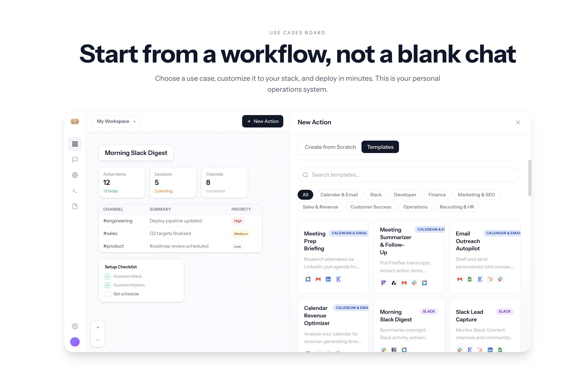The width and height of the screenshot is (588, 380).
Task: Click the zoom in plus icon
Action: pyautogui.click(x=98, y=327)
